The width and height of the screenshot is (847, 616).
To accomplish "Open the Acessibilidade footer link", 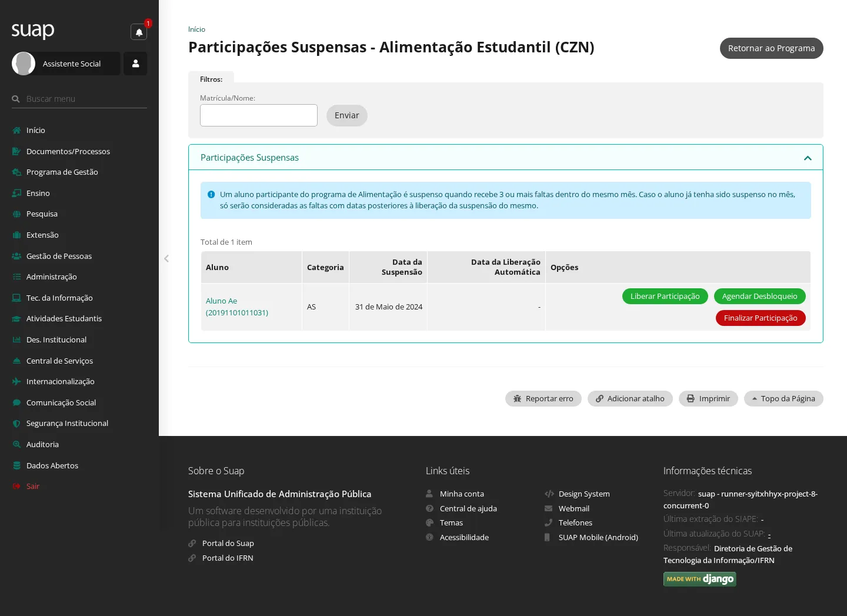I will pyautogui.click(x=464, y=537).
